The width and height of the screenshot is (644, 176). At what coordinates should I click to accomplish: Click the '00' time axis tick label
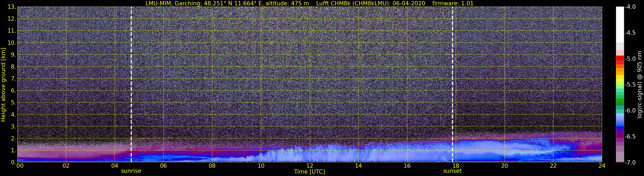coord(20,166)
